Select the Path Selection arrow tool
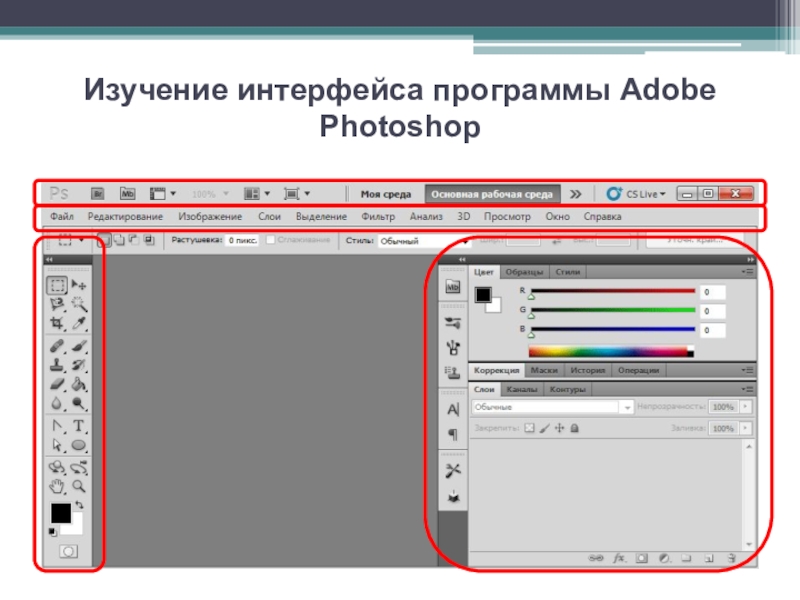 57,445
